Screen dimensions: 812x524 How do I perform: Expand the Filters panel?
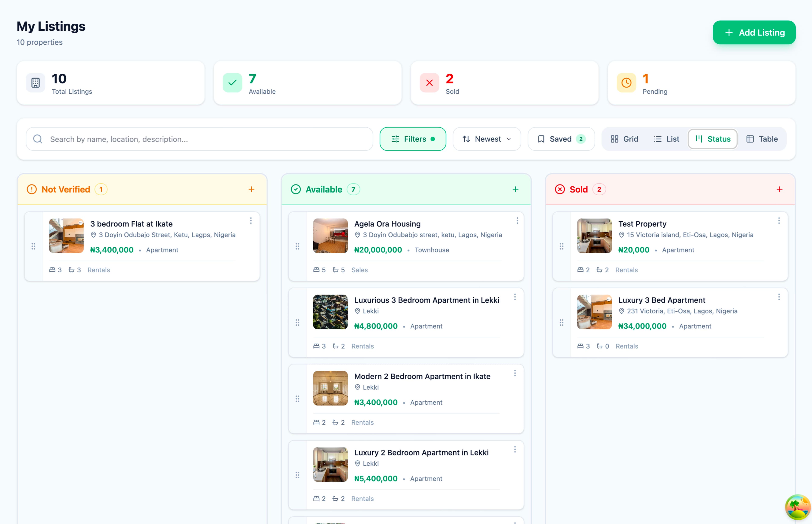click(413, 139)
